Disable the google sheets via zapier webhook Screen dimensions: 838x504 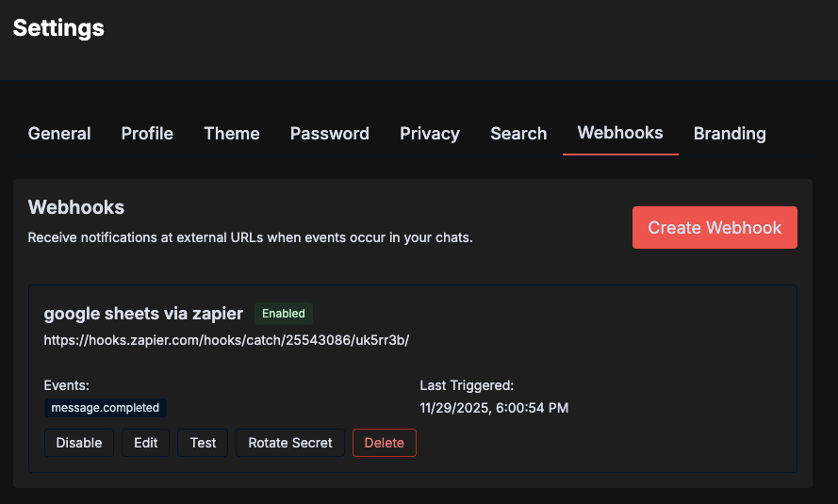coord(79,443)
